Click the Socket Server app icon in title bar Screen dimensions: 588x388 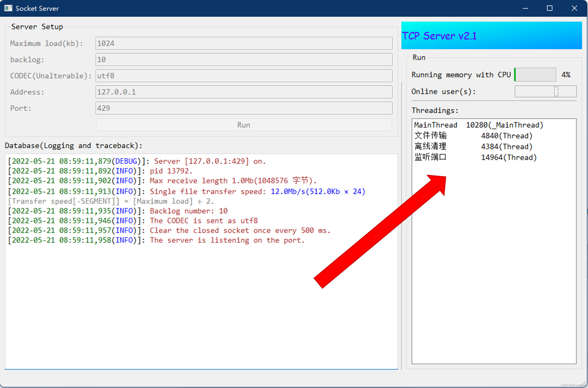click(x=8, y=8)
